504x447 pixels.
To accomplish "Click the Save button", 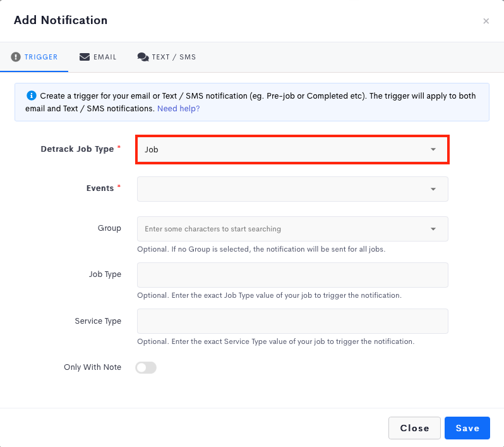I will 467,428.
